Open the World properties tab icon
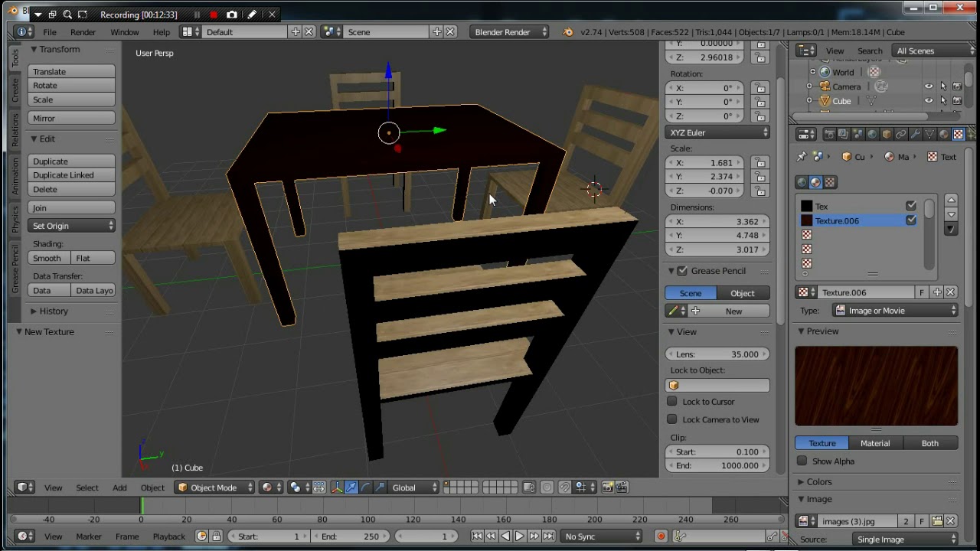The image size is (980, 551). point(872,135)
